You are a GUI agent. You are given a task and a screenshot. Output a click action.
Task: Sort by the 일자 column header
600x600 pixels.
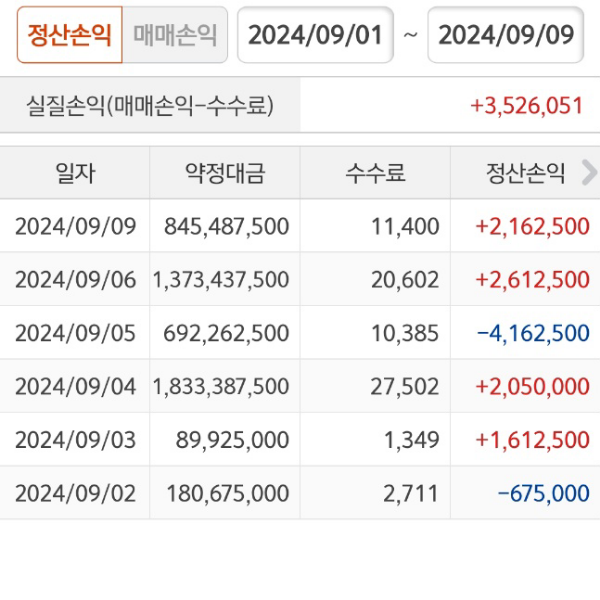[75, 173]
